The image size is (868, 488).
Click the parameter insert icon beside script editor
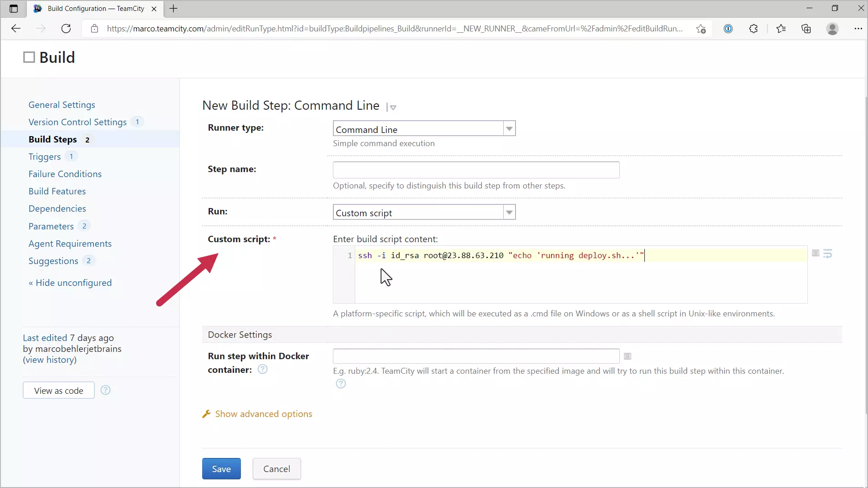[x=815, y=253]
